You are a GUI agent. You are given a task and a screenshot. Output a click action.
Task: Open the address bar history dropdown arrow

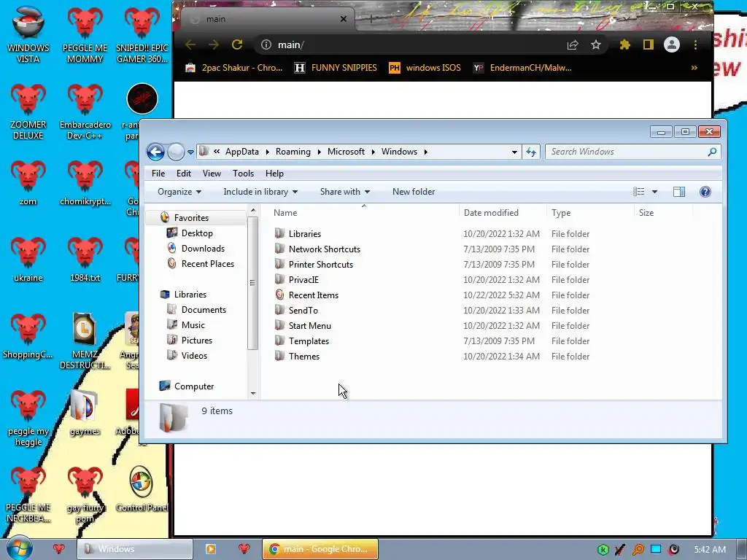(x=514, y=152)
